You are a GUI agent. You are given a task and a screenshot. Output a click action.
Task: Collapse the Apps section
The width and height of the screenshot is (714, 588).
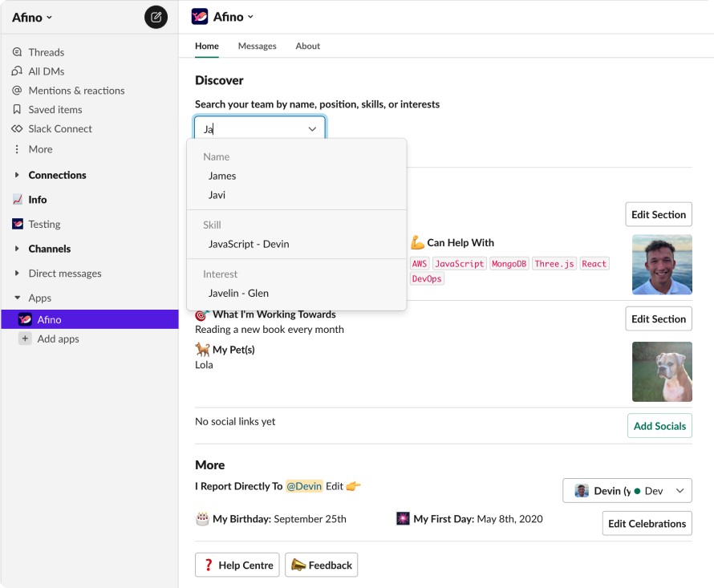coord(17,298)
